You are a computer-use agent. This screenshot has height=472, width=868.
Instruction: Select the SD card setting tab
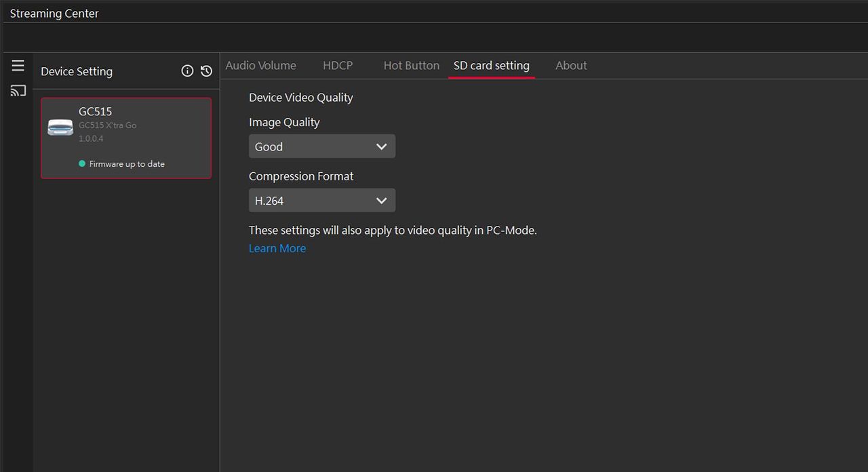pyautogui.click(x=492, y=66)
